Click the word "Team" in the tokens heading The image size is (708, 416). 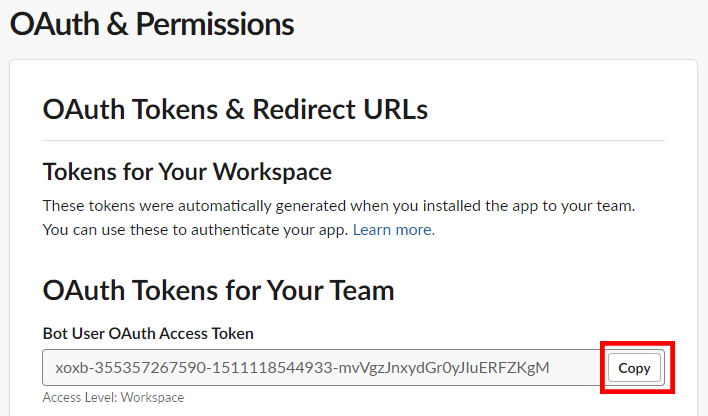(359, 291)
